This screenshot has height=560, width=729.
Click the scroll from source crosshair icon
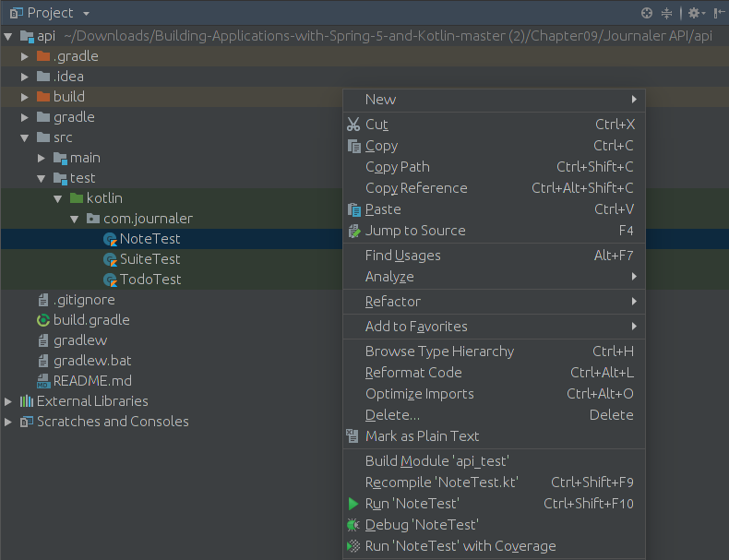tap(646, 13)
